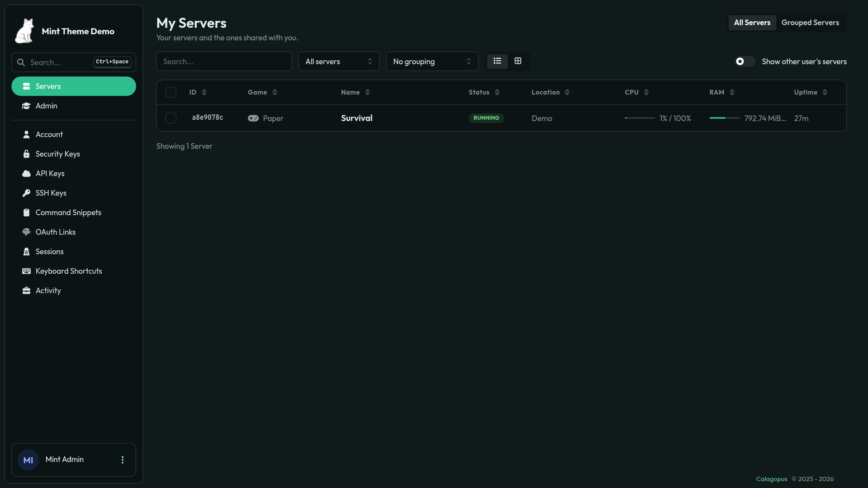Sort by RAM column arrows
Viewport: 868px width, 488px height.
point(732,92)
